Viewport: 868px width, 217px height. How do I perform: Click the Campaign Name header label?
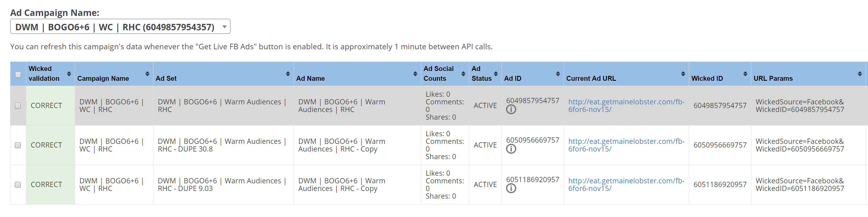click(x=103, y=78)
